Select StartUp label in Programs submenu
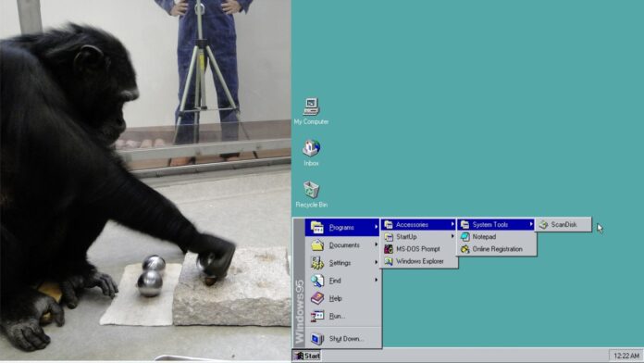This screenshot has width=644, height=363. [406, 237]
